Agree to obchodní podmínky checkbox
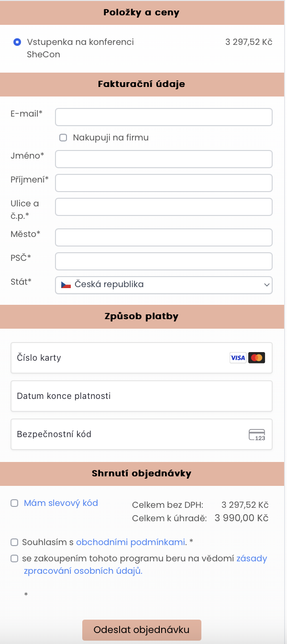287x644 pixels. tap(14, 542)
